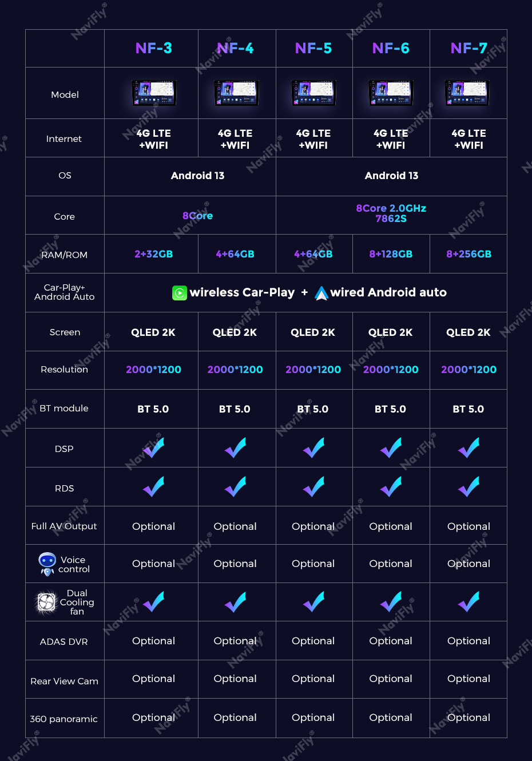Click the Dual Cooling fan checkmark for NF-5
The height and width of the screenshot is (761, 532).
pyautogui.click(x=313, y=602)
